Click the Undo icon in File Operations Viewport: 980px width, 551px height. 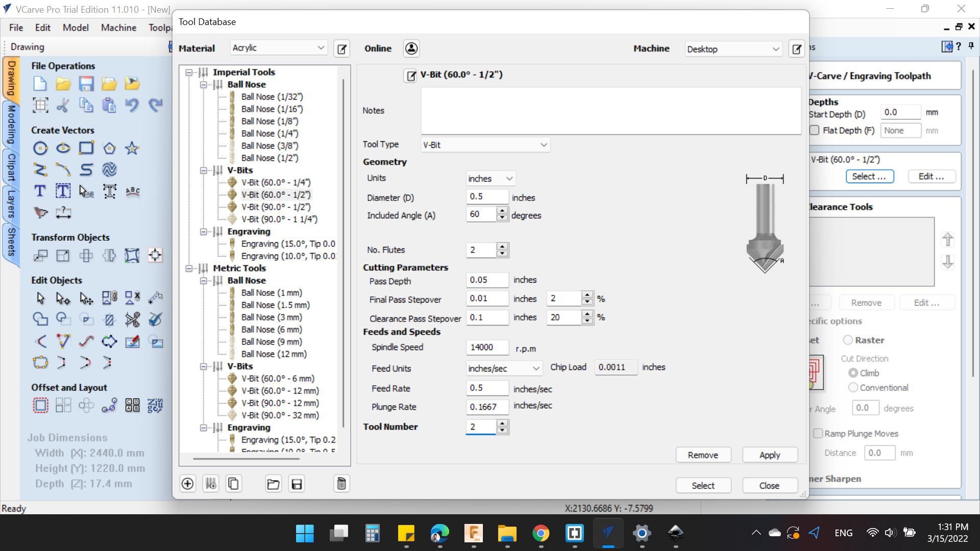pyautogui.click(x=132, y=105)
